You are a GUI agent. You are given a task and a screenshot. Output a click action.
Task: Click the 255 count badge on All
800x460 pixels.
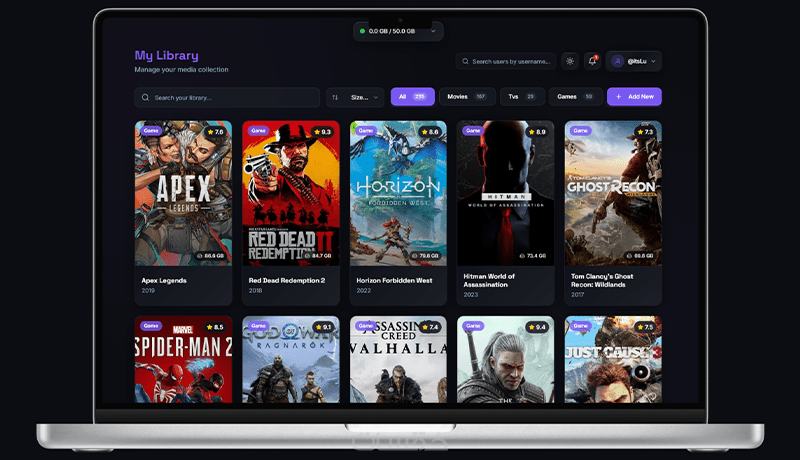tap(419, 96)
